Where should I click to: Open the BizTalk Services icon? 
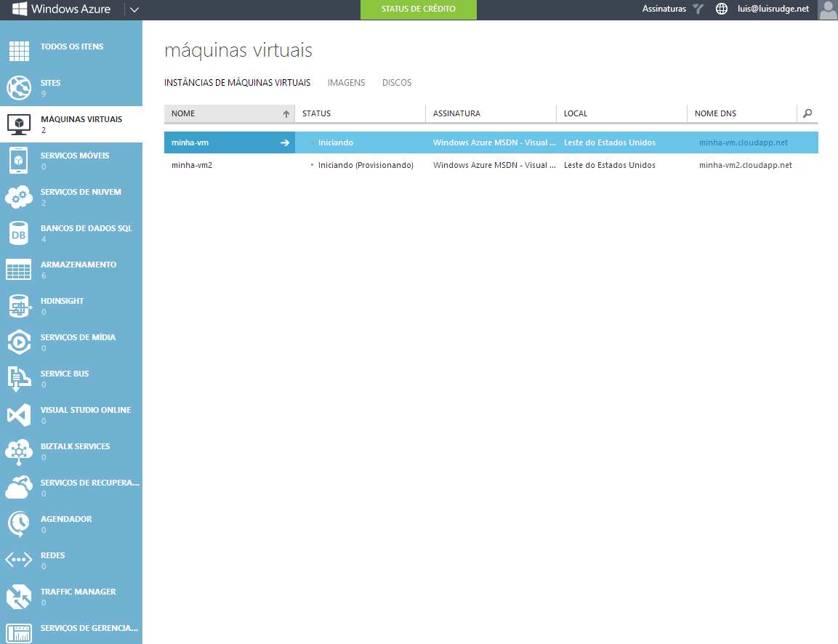pyautogui.click(x=19, y=452)
